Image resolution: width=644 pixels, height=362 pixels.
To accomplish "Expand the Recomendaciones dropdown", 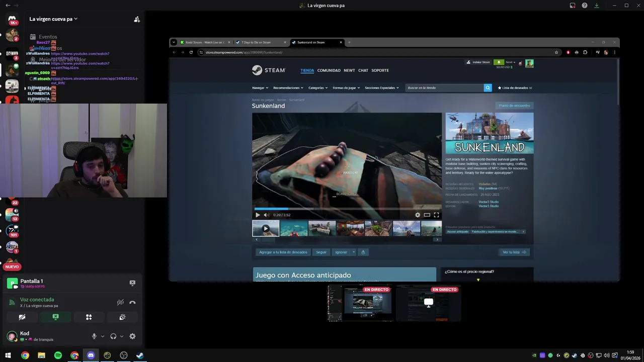I will 288,87.
